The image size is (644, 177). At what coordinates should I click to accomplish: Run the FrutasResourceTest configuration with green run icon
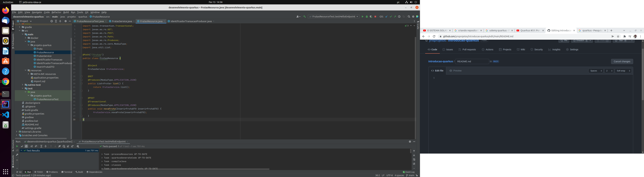[x=363, y=17]
